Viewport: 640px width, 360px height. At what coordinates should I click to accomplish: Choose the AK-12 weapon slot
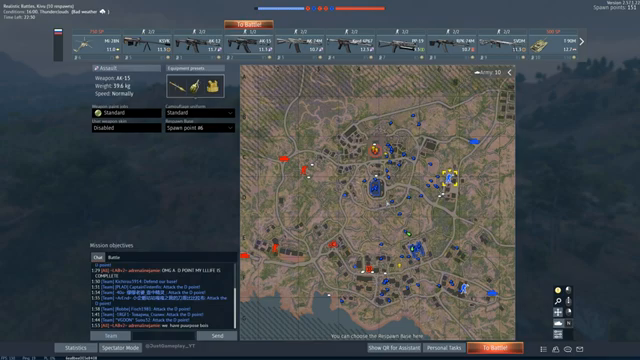pos(198,45)
